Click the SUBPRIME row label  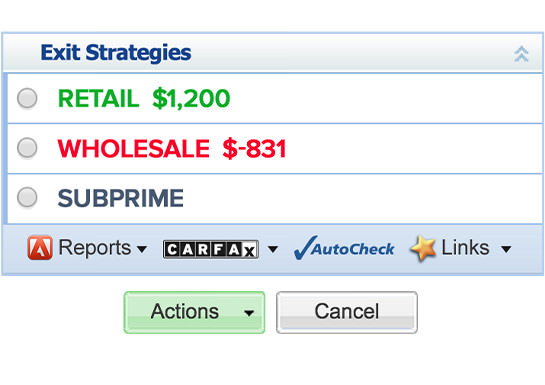(121, 198)
